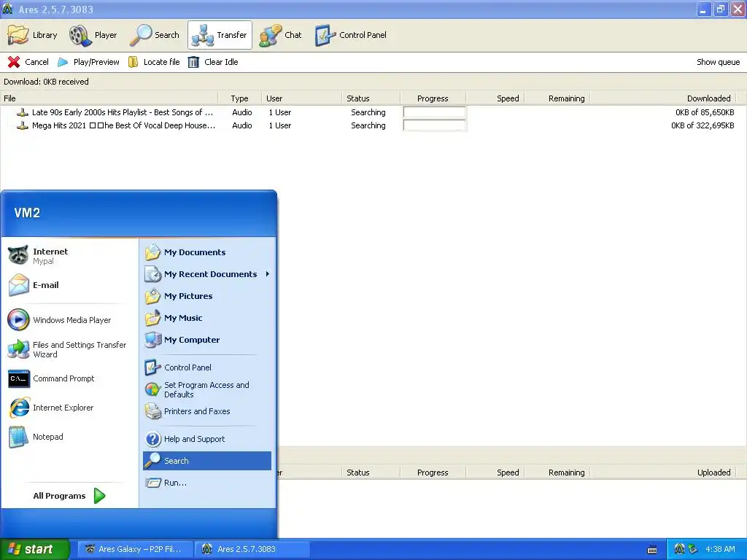Open Ares Control Panel from the toolbar
Screen dimensions: 747x560
(351, 35)
